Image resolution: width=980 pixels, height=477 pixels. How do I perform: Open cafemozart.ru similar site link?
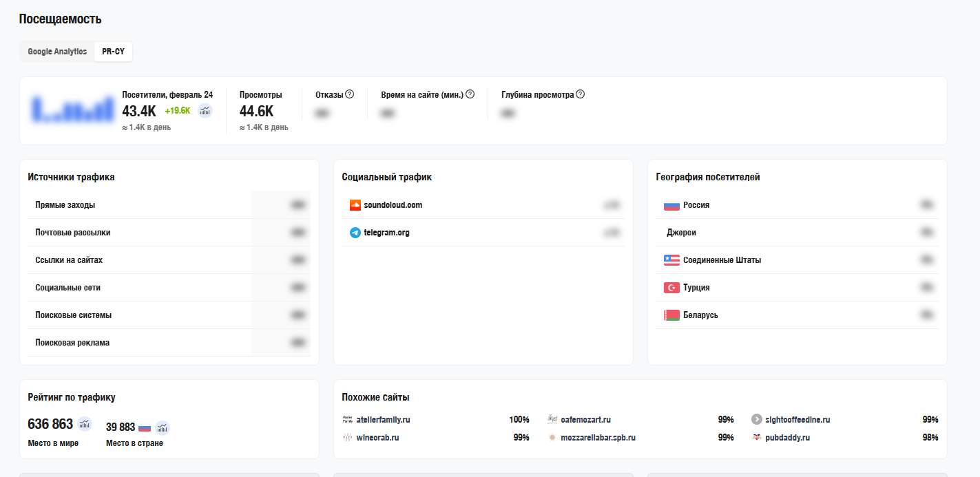click(585, 419)
